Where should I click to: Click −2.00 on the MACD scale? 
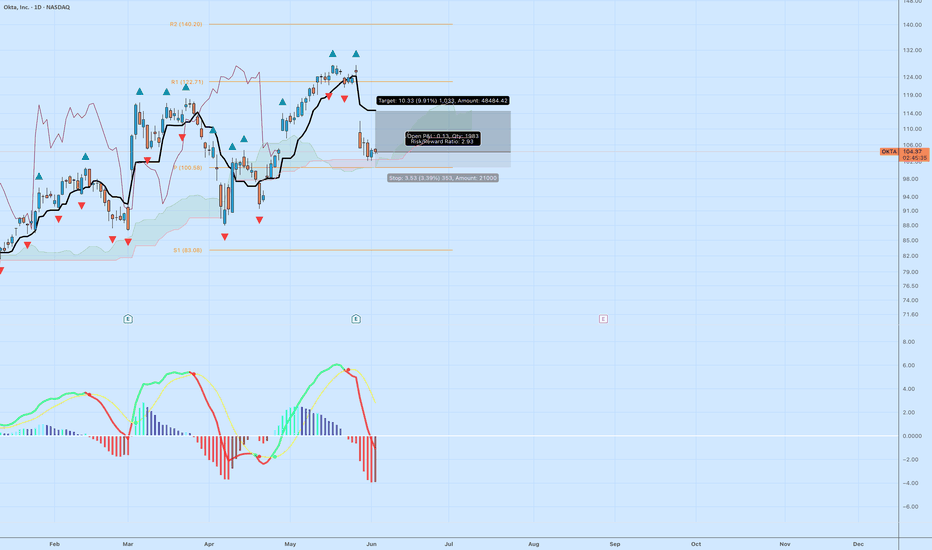click(x=911, y=460)
